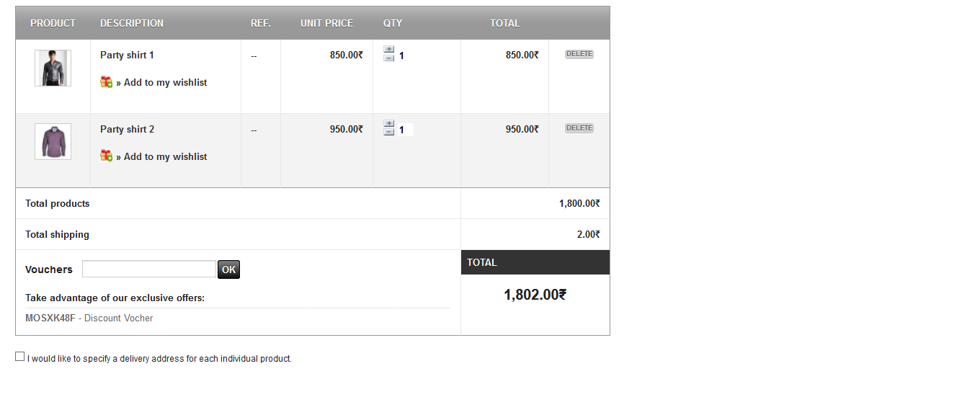Click minus icon for Party shirt 2

(x=389, y=132)
